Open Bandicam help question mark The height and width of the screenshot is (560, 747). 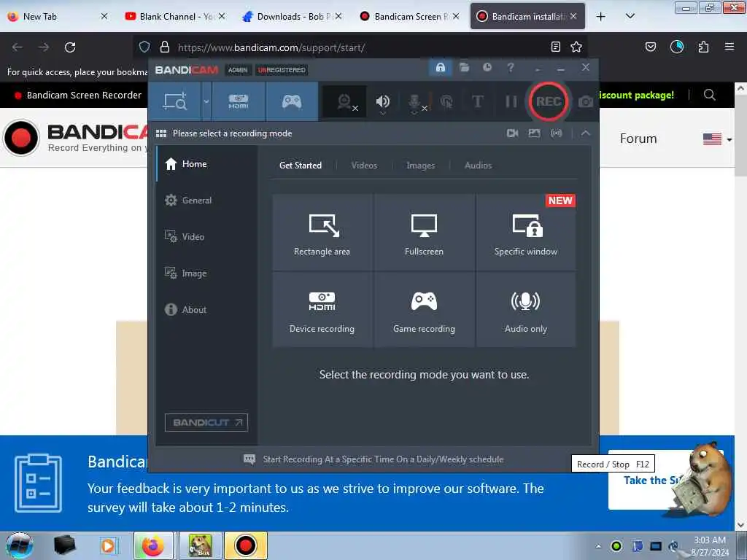[x=510, y=67]
